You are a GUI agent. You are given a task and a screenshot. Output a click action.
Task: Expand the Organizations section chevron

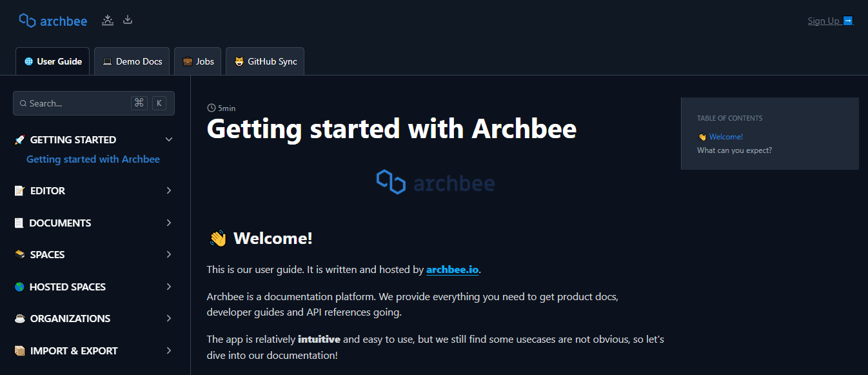pyautogui.click(x=169, y=319)
